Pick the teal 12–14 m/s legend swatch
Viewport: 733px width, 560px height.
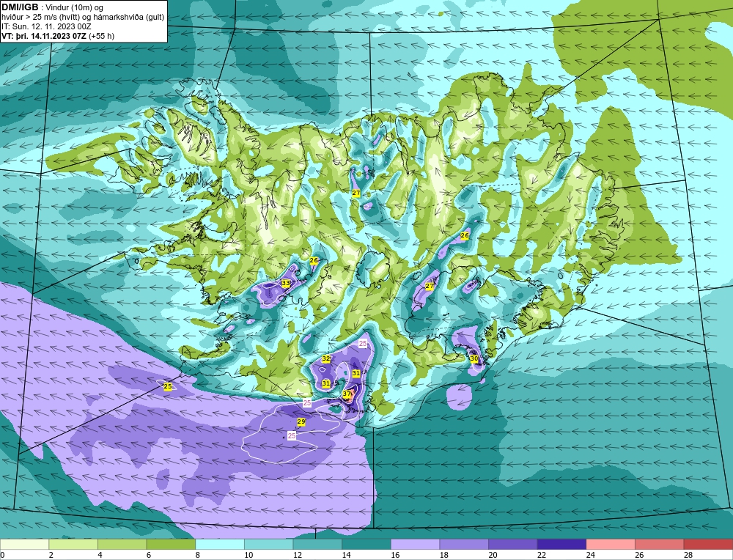pyautogui.click(x=317, y=544)
